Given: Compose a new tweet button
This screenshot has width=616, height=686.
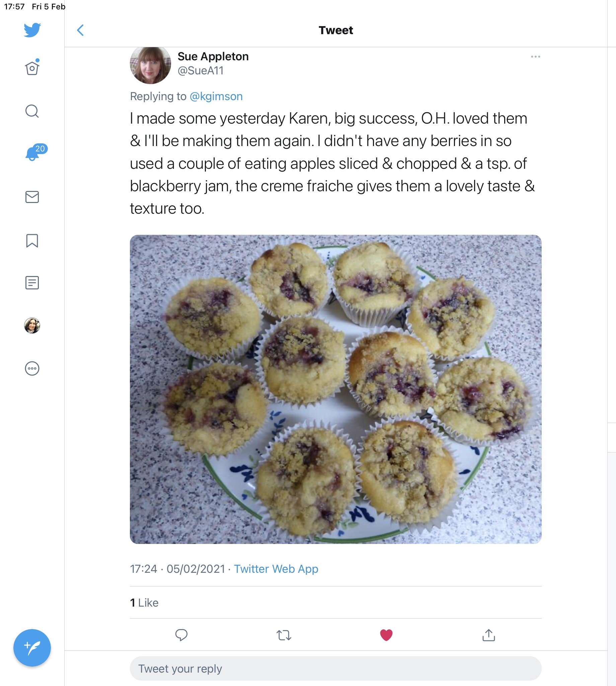Looking at the screenshot, I should click(x=32, y=647).
